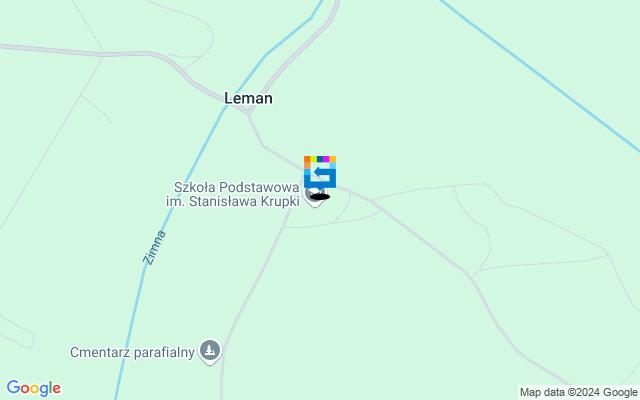Open the Szkoła Podstawowa place label
The image size is (640, 400).
236,188
